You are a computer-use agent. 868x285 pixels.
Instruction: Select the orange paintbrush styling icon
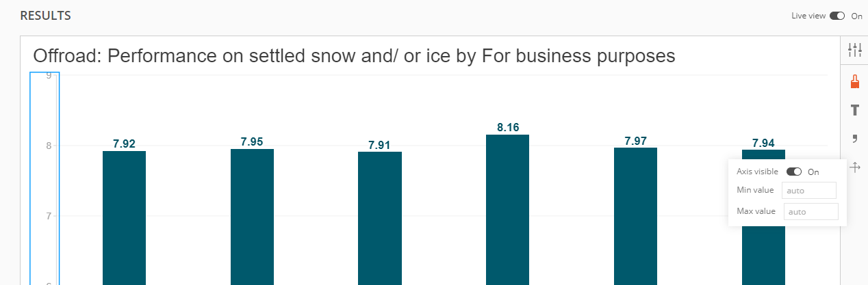854,82
